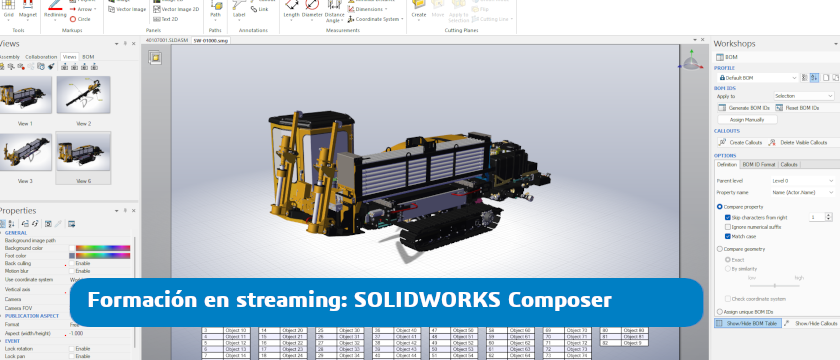This screenshot has width=840, height=360.
Task: Select Assign unique BOM IDs radio
Action: [x=719, y=311]
